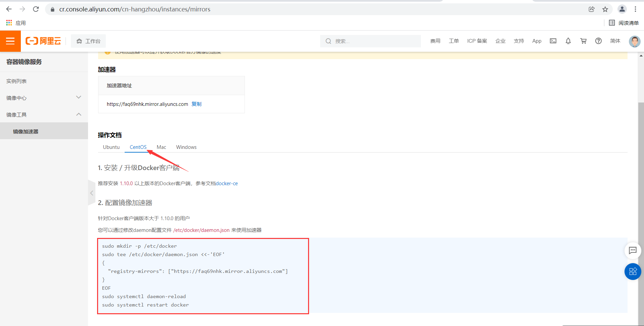
Task: Open the 费用 menu
Action: coord(435,41)
